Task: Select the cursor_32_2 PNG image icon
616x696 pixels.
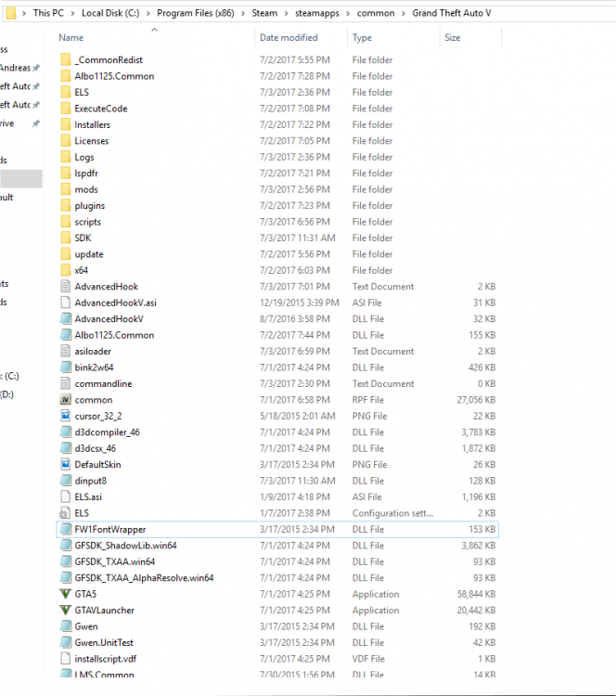Action: (65, 416)
